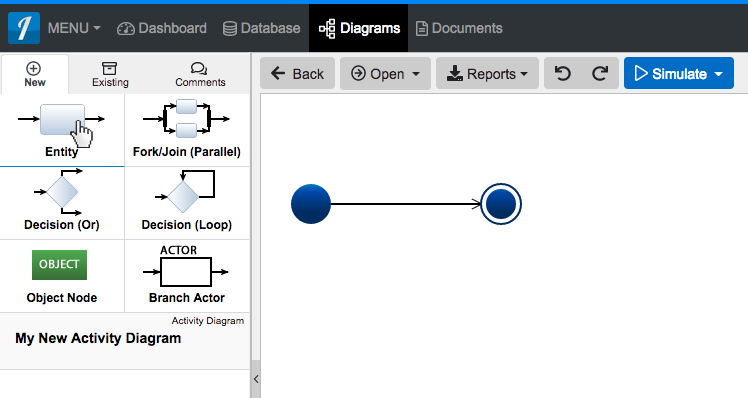Open the Documents page
Screen dimensions: 748x398
click(x=459, y=28)
